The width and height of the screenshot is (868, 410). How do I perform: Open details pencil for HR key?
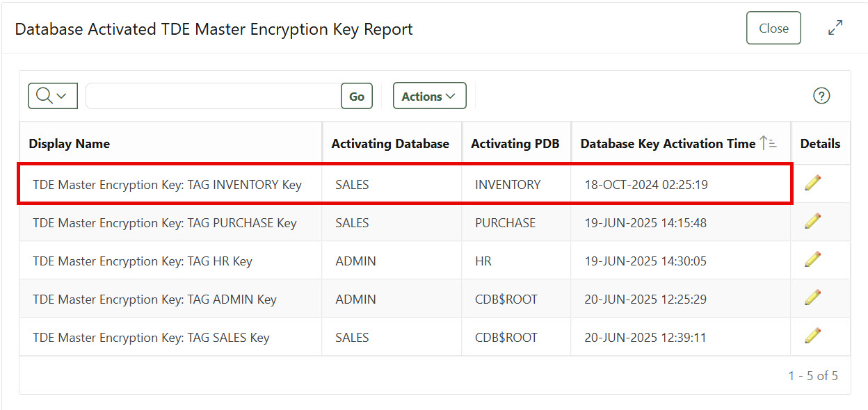click(x=813, y=260)
